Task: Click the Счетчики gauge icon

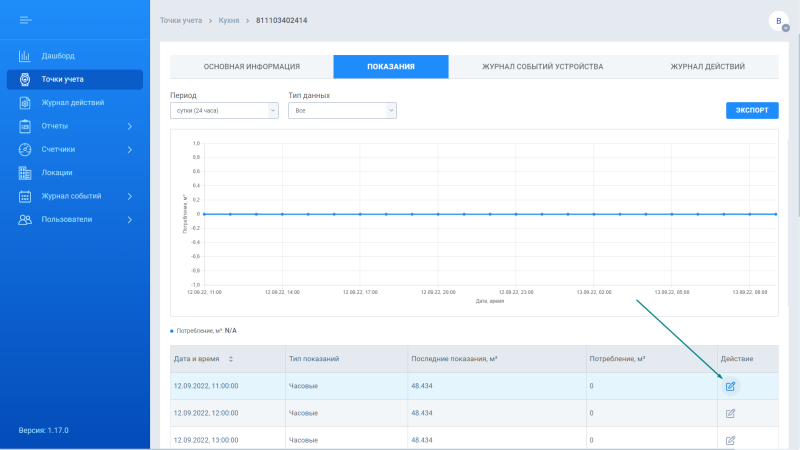Action: click(x=24, y=149)
